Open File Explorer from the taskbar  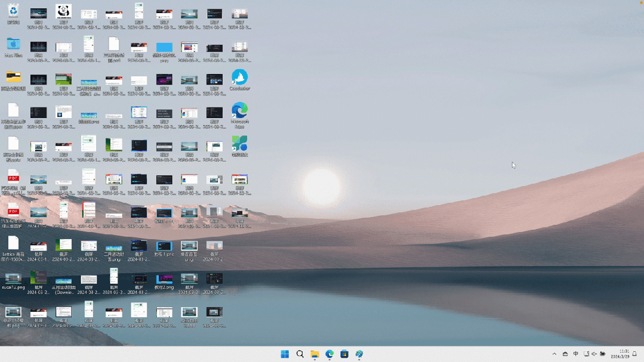(x=315, y=354)
